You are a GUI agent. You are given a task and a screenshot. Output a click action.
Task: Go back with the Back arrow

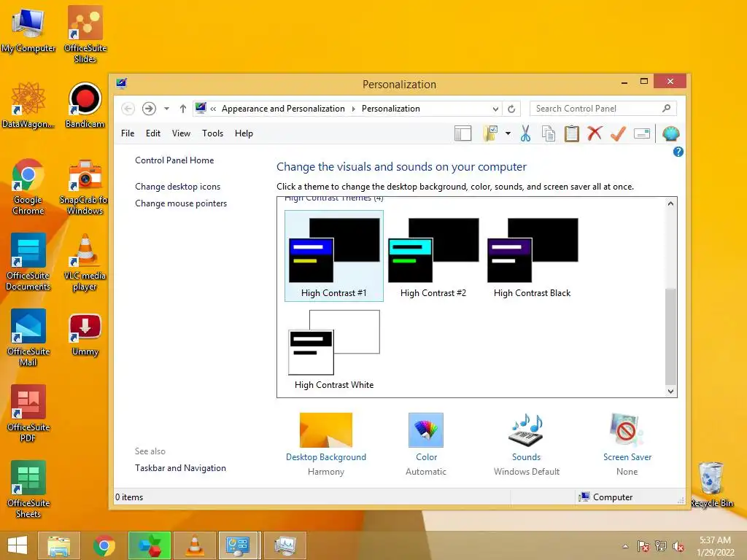[x=128, y=109]
